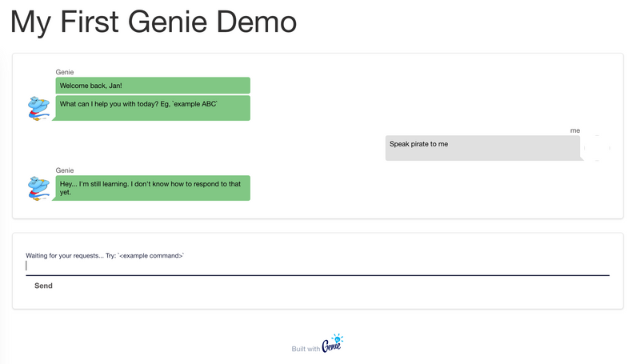
Task: Focus the message text input field
Action: click(x=317, y=266)
